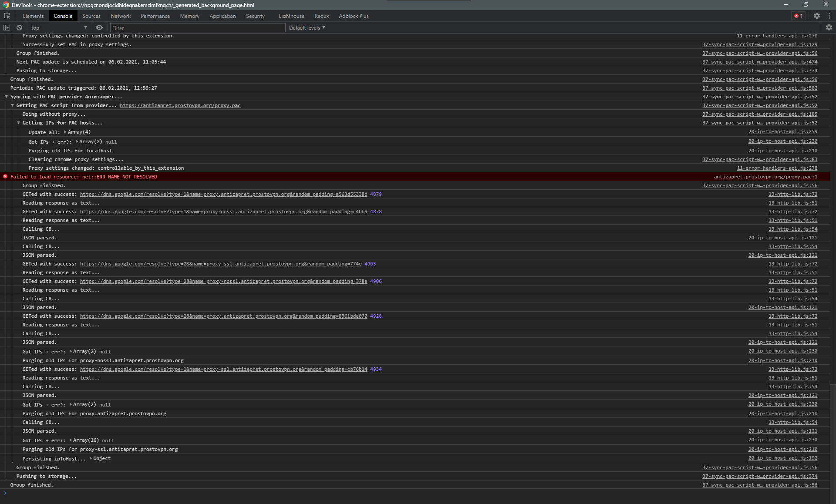Collapse the 'Syncing with PAC provider' group

pyautogui.click(x=7, y=97)
